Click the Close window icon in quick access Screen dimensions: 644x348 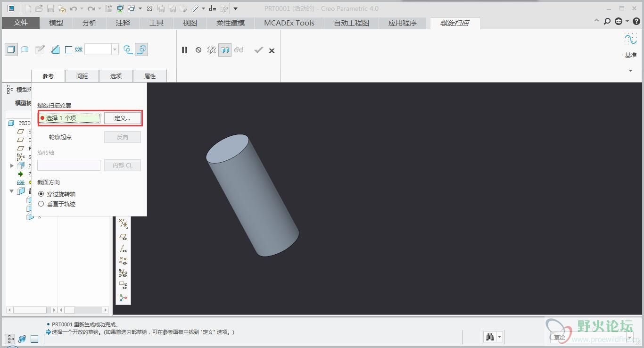tap(149, 8)
